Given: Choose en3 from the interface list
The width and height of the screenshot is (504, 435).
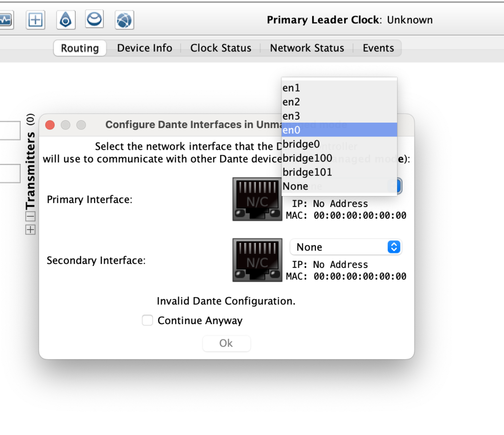Looking at the screenshot, I should pos(339,115).
